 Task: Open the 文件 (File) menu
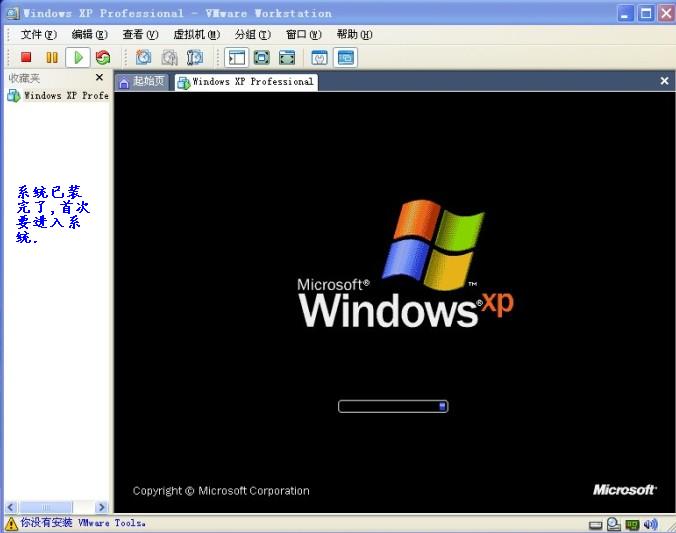click(x=38, y=34)
